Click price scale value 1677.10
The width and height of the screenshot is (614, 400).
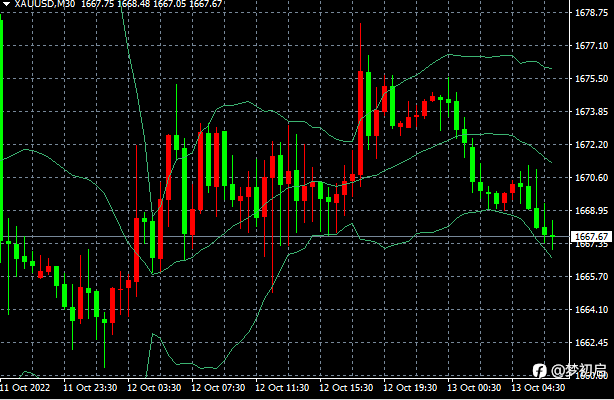coord(591,46)
